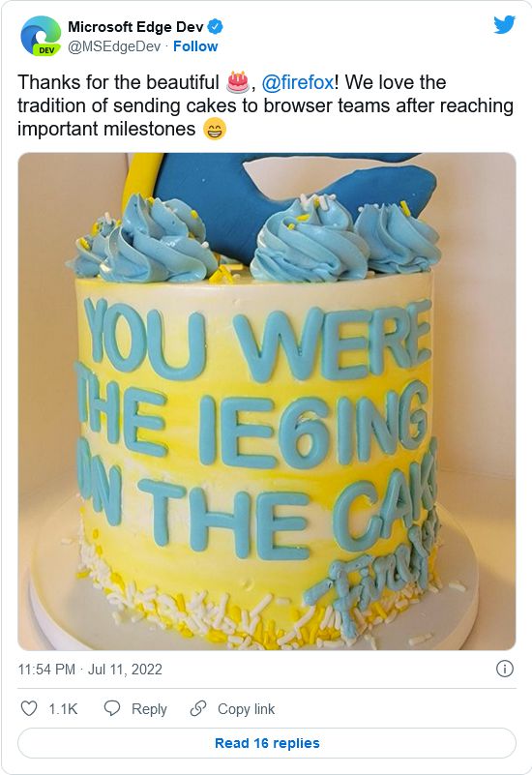Click the Reply text label
This screenshot has height=775, width=532.
click(x=149, y=709)
